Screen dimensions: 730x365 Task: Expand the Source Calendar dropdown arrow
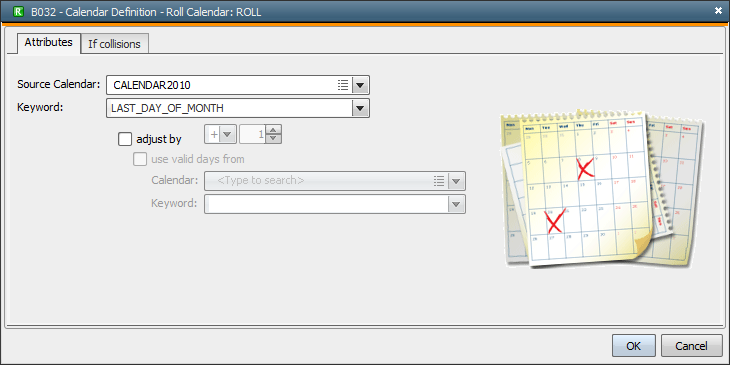360,85
